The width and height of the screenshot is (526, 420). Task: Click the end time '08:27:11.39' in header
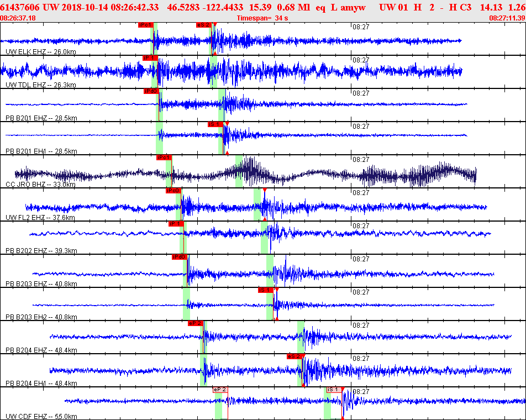(x=507, y=18)
